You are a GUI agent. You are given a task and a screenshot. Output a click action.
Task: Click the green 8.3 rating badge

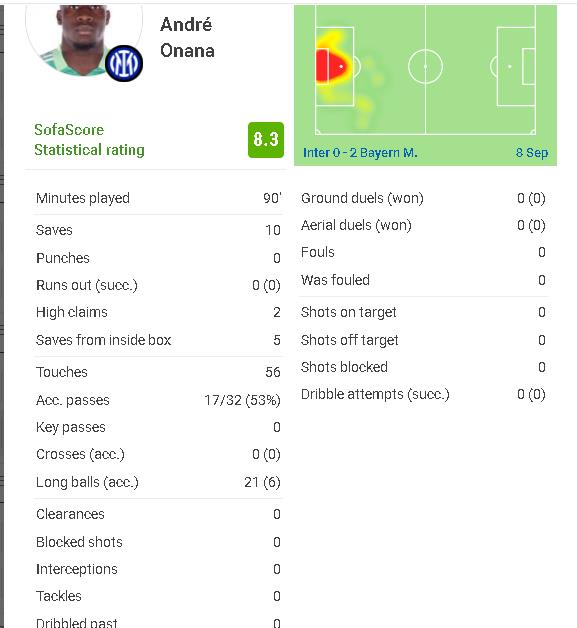click(266, 140)
